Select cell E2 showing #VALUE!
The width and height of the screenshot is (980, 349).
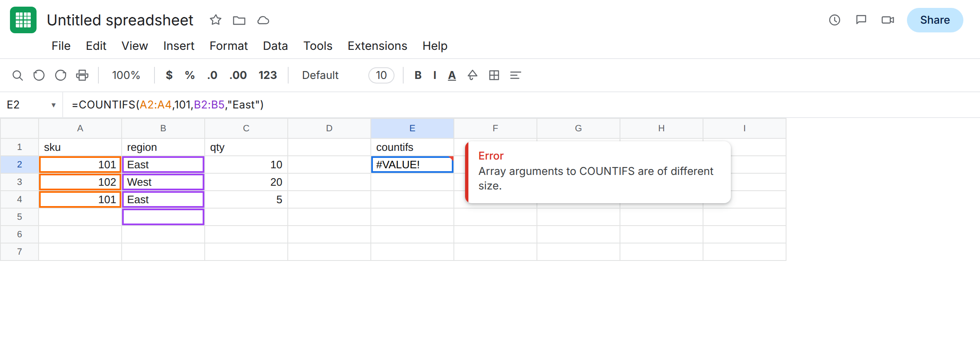tap(412, 165)
